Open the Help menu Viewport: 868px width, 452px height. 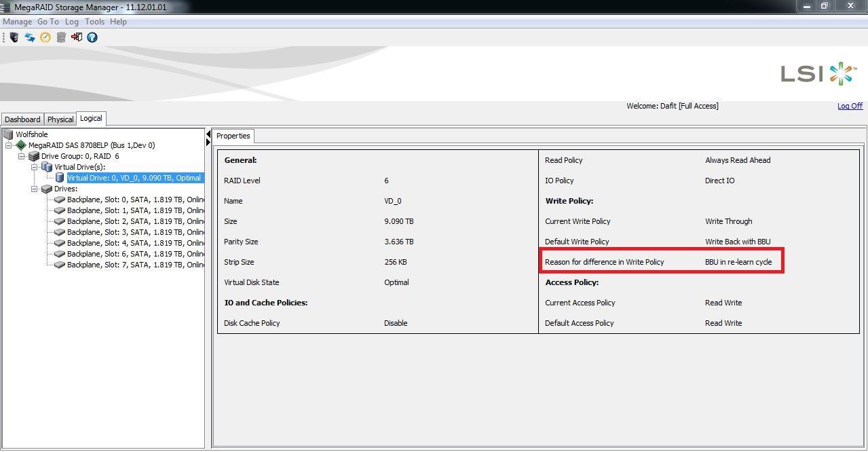tap(118, 22)
